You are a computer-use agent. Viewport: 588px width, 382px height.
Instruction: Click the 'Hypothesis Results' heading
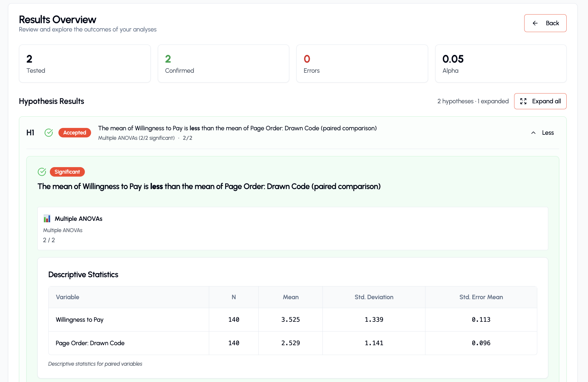pyautogui.click(x=52, y=101)
